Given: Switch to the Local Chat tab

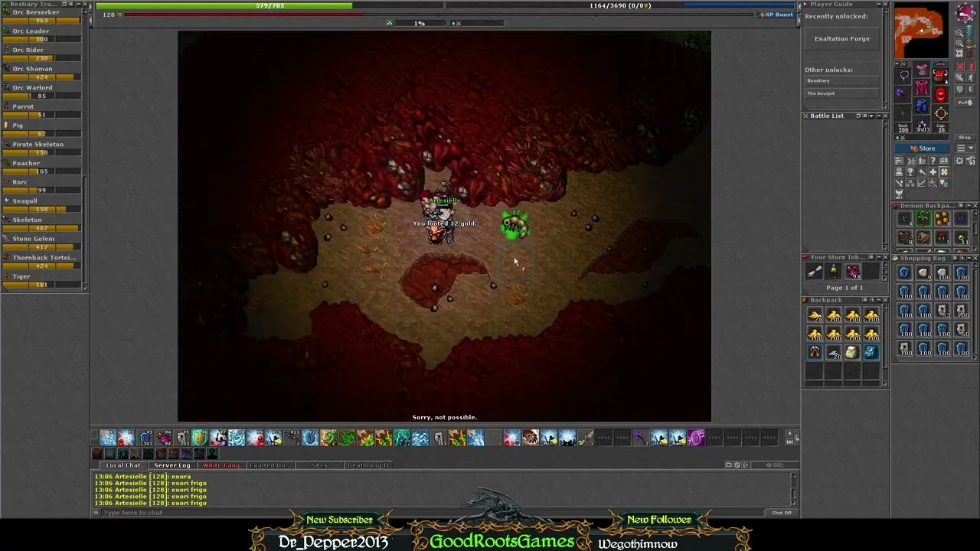Looking at the screenshot, I should pyautogui.click(x=122, y=465).
